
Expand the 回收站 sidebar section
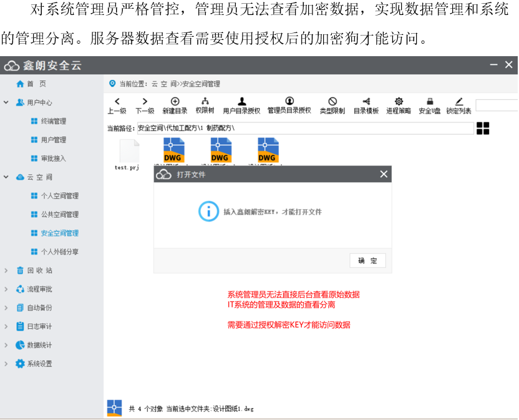pyautogui.click(x=6, y=270)
